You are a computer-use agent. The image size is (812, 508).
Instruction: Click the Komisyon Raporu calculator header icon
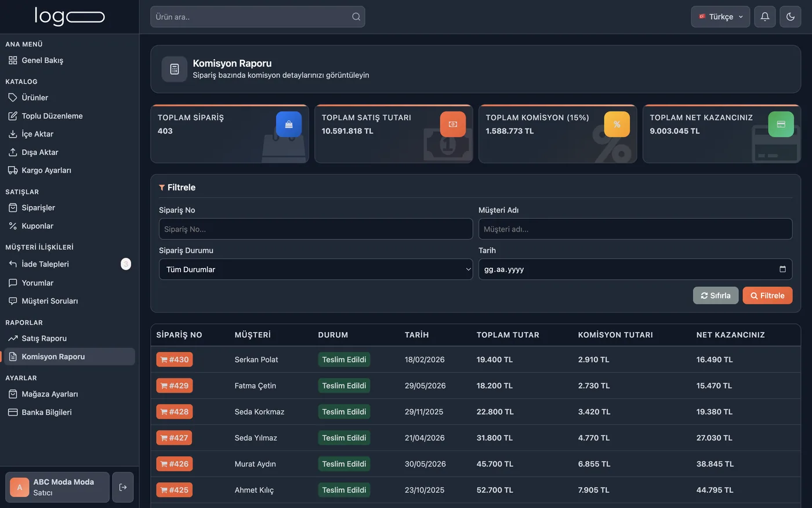click(174, 69)
